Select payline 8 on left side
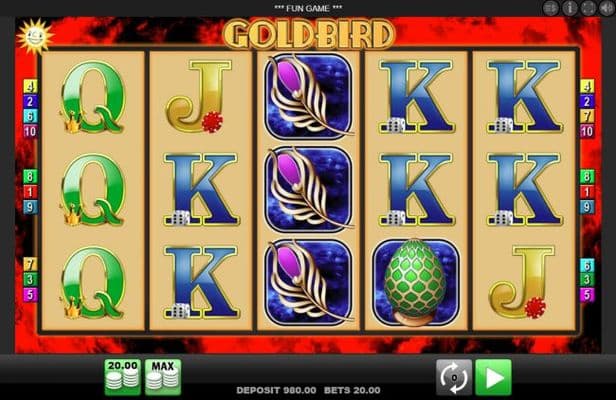Image resolution: width=616 pixels, height=400 pixels. (x=30, y=176)
